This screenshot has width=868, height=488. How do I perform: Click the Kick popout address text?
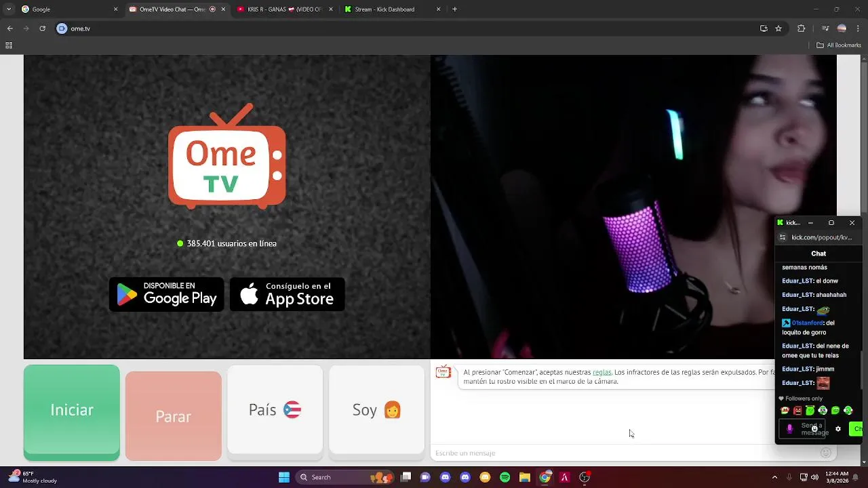coord(822,237)
